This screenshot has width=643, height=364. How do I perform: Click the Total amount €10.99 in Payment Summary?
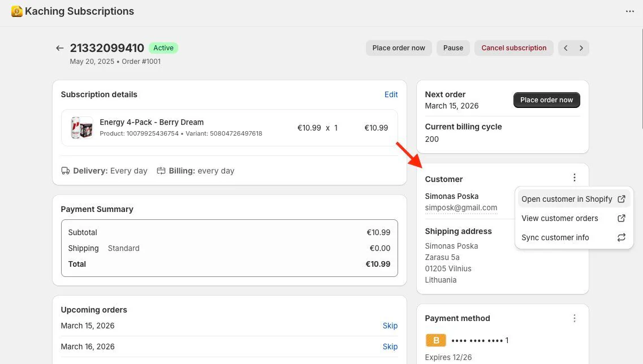(x=378, y=264)
